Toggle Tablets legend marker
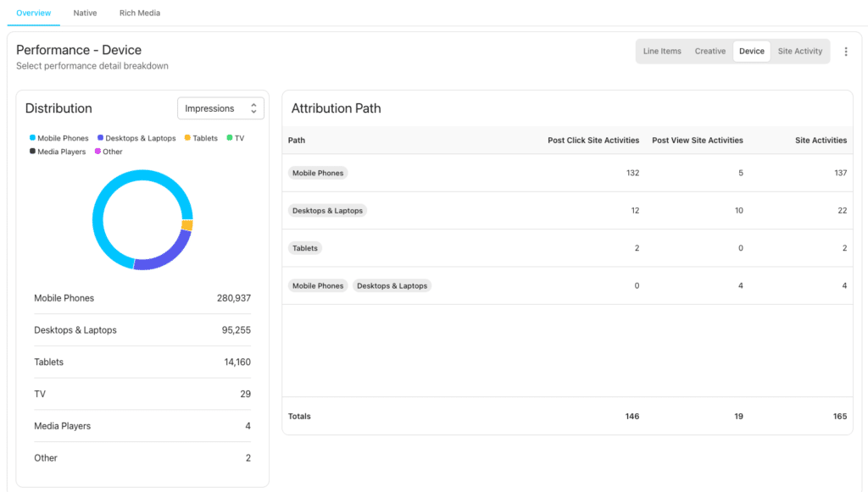 187,138
